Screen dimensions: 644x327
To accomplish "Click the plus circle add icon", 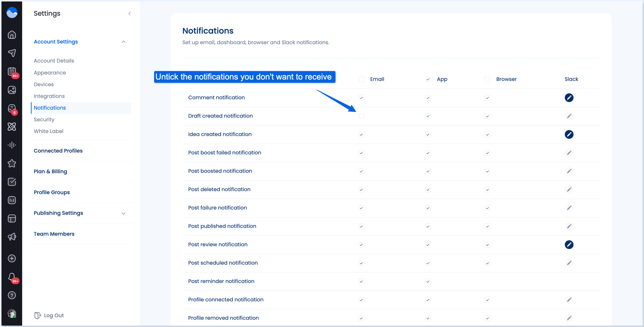I will [x=12, y=258].
